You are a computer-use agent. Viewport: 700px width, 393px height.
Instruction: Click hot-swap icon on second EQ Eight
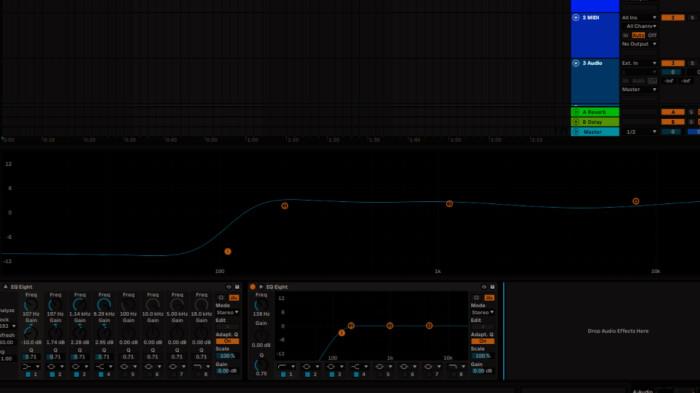484,287
